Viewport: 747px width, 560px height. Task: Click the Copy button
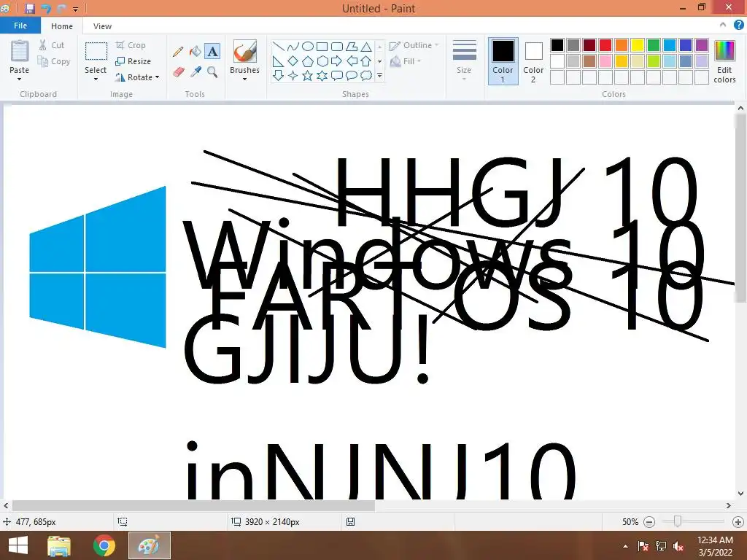click(54, 61)
